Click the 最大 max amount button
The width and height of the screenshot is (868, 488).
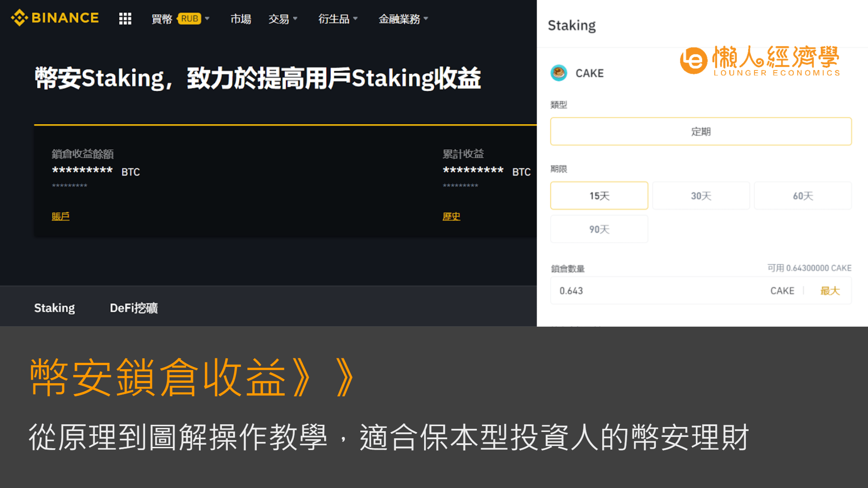click(x=830, y=291)
